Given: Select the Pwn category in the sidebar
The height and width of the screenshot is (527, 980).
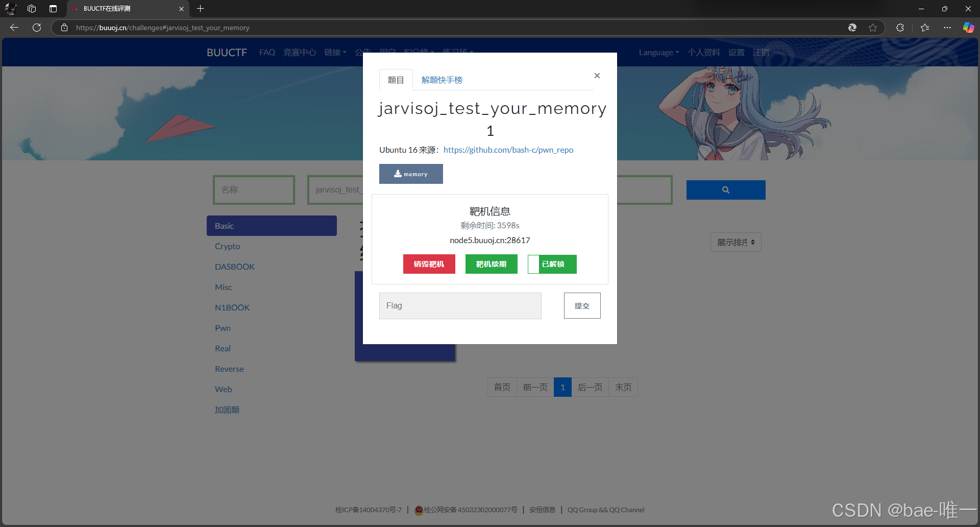Looking at the screenshot, I should coord(223,328).
